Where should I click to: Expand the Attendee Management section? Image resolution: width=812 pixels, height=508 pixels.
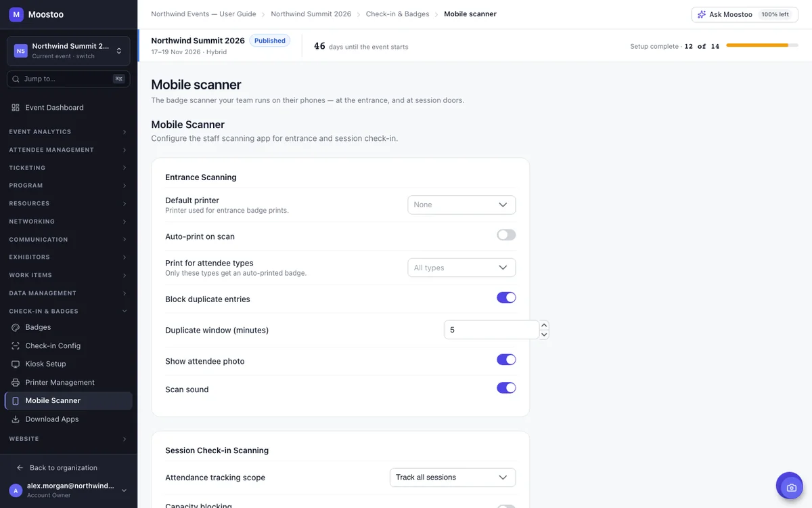click(x=68, y=150)
